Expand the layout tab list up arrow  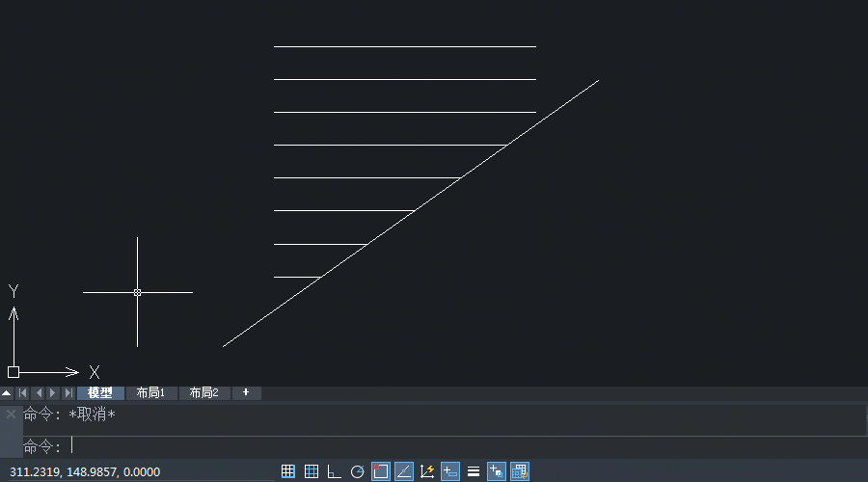pos(7,393)
